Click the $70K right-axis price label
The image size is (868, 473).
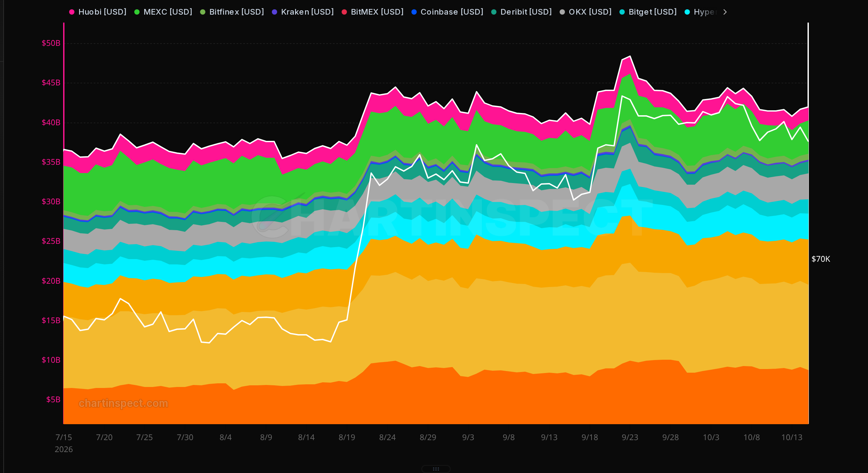(x=821, y=259)
